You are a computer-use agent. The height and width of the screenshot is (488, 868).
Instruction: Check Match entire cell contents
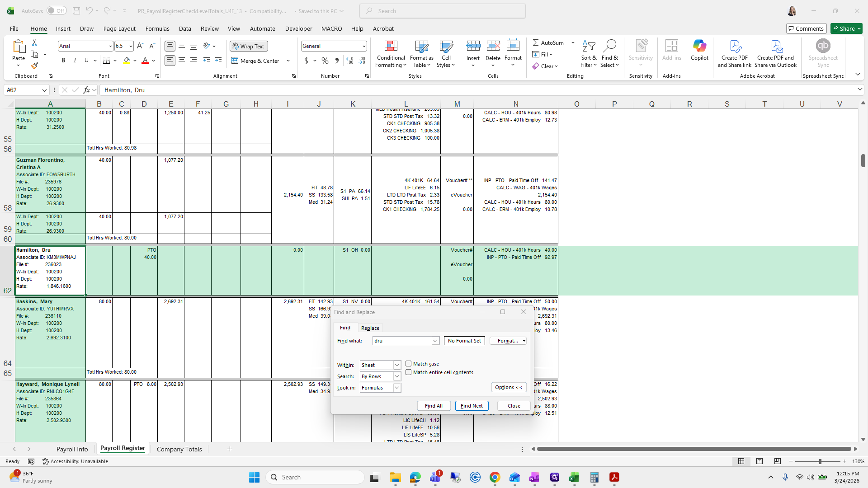(409, 372)
